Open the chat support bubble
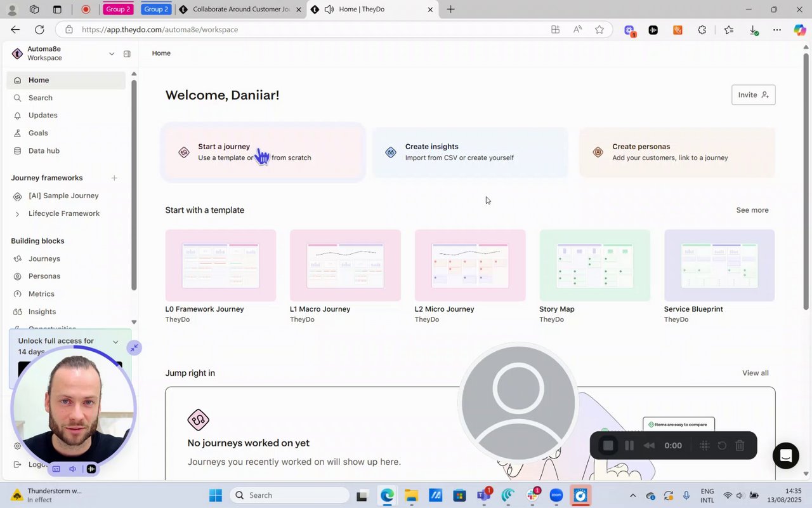The image size is (812, 508). click(x=785, y=455)
